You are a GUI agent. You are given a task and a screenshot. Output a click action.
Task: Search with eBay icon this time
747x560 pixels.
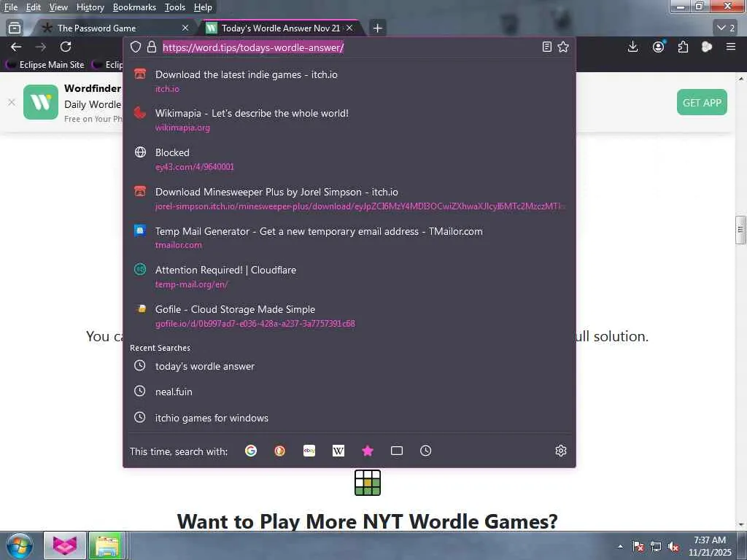point(309,451)
